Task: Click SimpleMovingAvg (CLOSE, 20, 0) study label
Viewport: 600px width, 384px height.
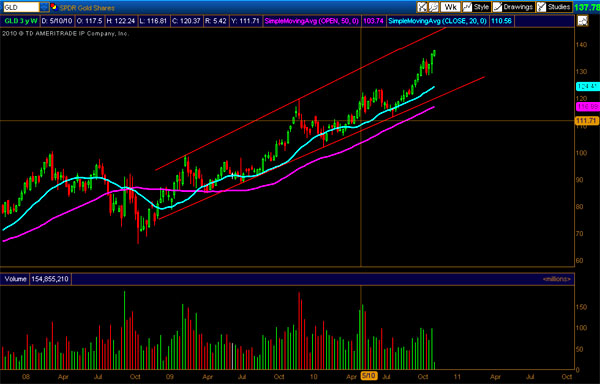Action: click(x=437, y=21)
